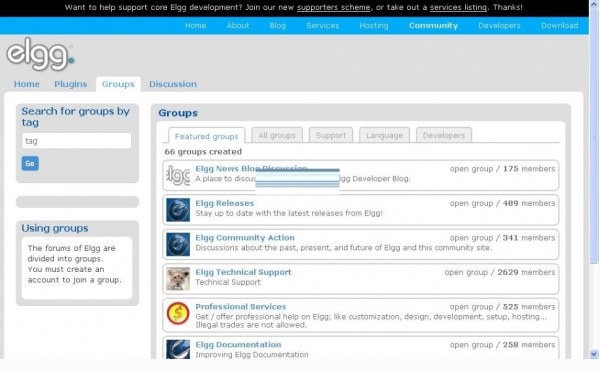
Task: Click the '66 groups created' text
Action: (203, 152)
